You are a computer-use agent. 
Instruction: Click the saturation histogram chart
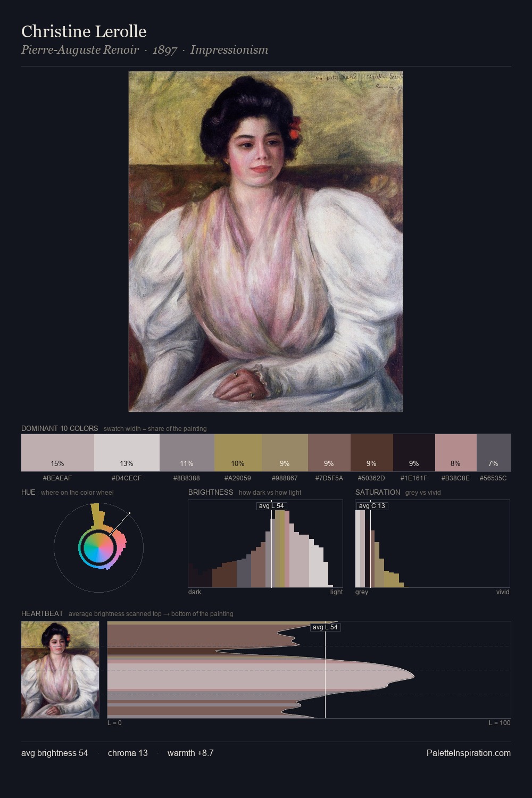[433, 544]
